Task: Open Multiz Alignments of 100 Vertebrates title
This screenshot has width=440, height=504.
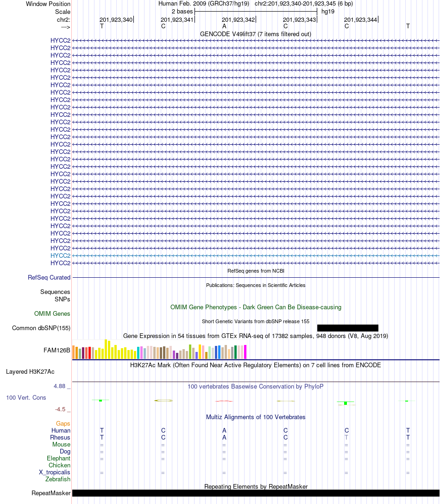Action: [256, 417]
